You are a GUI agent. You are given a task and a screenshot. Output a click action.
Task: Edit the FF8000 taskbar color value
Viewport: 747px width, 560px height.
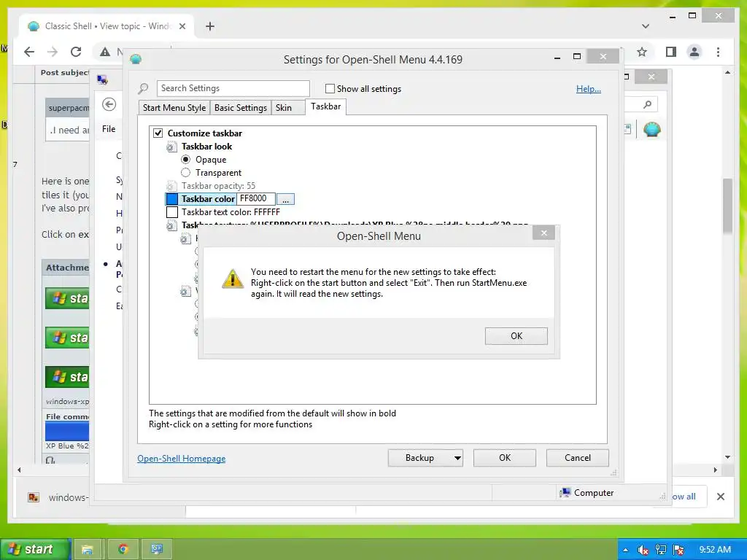[x=256, y=198]
